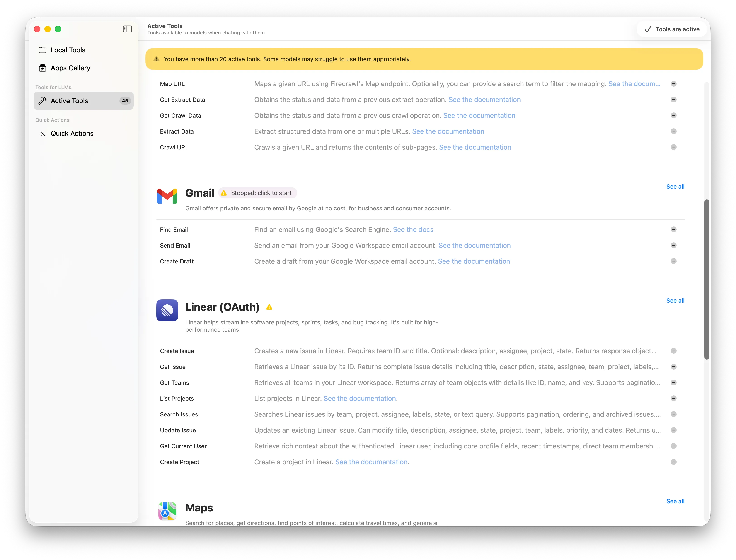
Task: Click Stopped: click to start for Gmail
Action: (x=257, y=193)
